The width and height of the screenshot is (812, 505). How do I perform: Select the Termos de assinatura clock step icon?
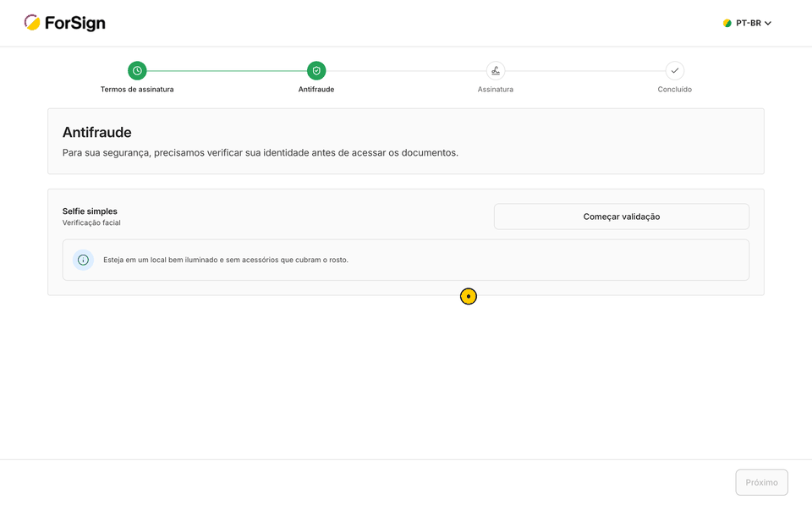[x=137, y=70]
